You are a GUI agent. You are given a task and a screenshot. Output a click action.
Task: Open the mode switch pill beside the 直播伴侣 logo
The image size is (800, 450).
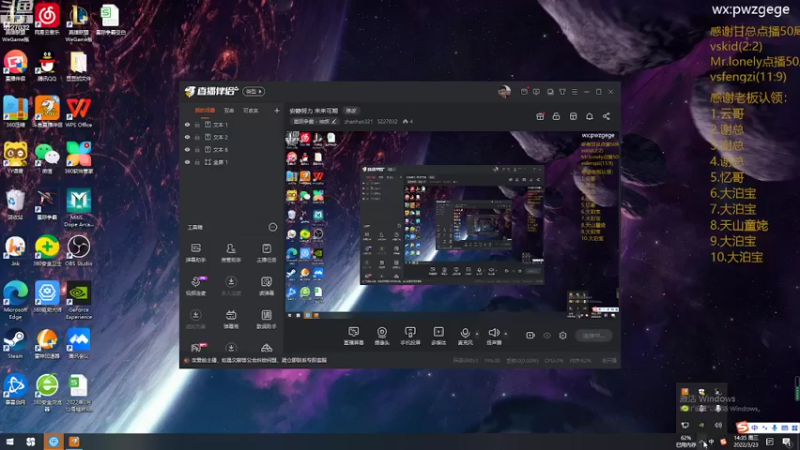click(254, 91)
